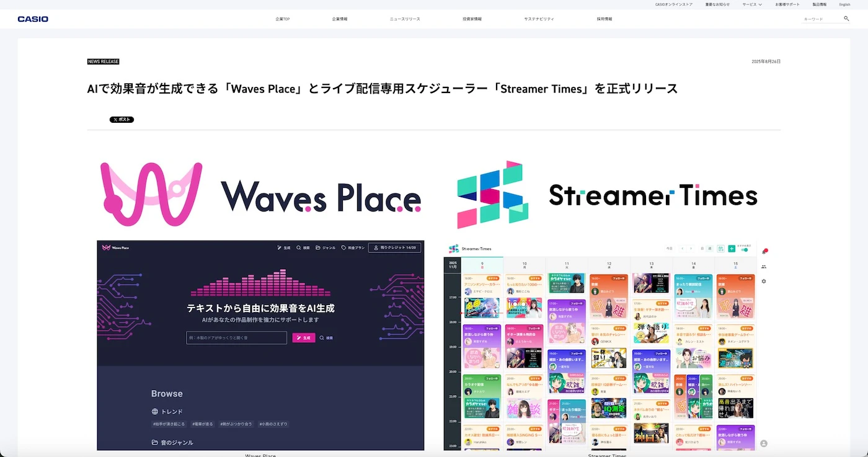Open the 重要なお知らせ link

click(717, 4)
